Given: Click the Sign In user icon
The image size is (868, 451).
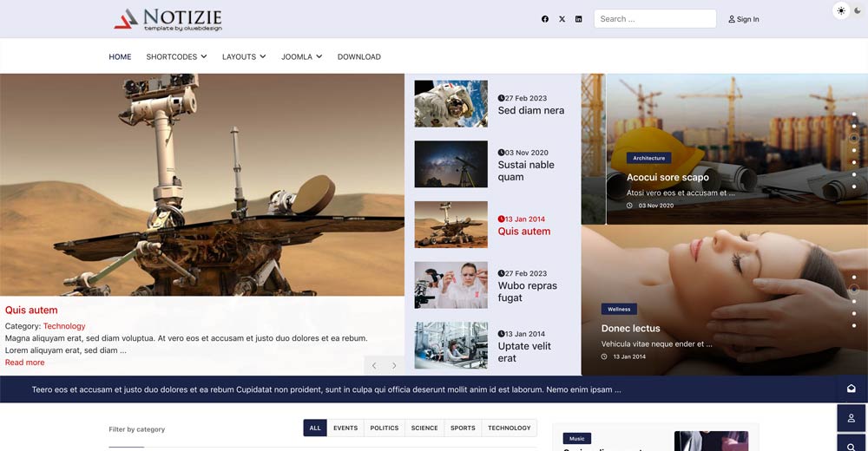Looking at the screenshot, I should tap(731, 19).
